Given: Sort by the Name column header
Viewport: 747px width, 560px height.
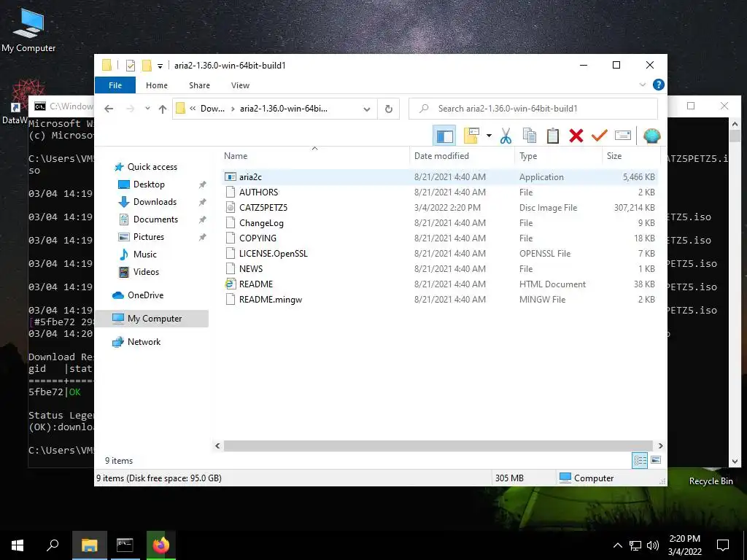Looking at the screenshot, I should coord(314,156).
